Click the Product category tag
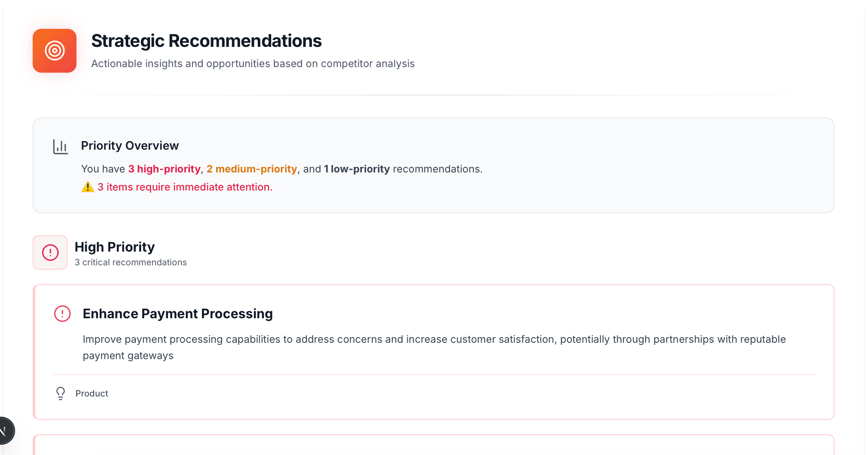868x455 pixels. click(92, 394)
